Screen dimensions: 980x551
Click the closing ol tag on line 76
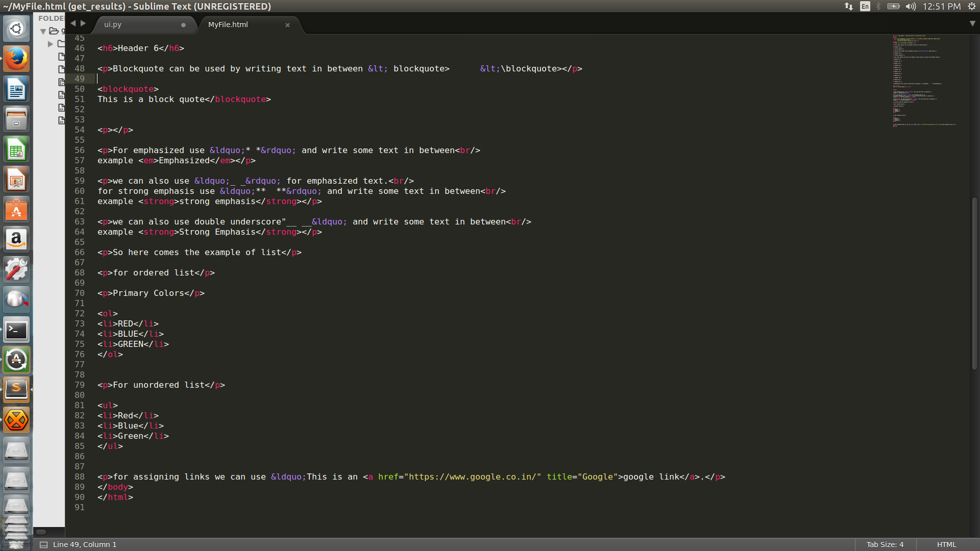coord(110,355)
